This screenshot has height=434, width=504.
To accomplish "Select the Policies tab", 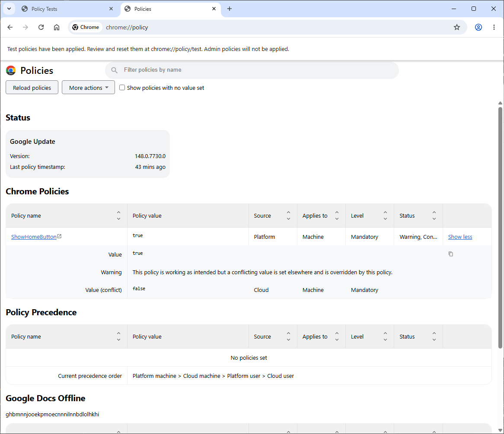I will 170,9.
